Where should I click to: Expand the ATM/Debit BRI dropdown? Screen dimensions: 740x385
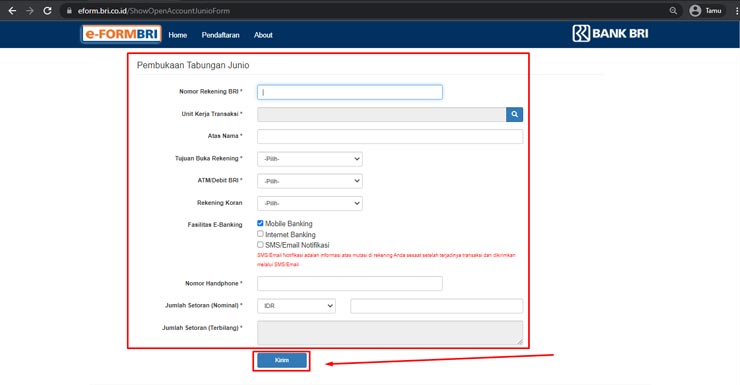pyautogui.click(x=310, y=181)
